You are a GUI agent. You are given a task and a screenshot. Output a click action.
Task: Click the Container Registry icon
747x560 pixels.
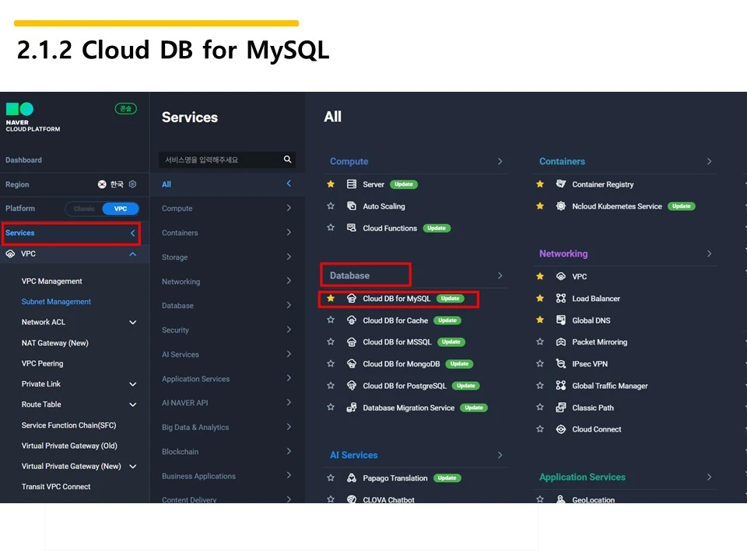(561, 184)
